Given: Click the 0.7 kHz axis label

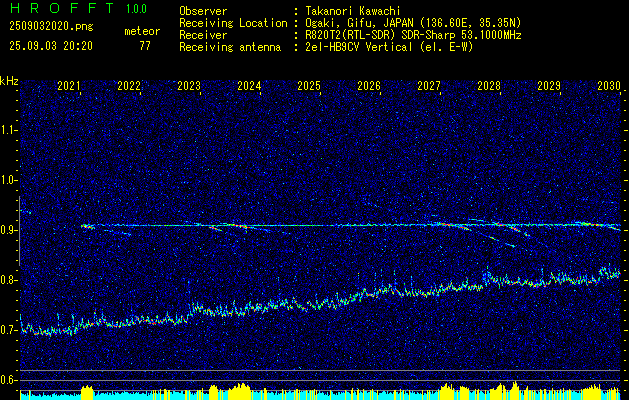Looking at the screenshot, I should 9,330.
